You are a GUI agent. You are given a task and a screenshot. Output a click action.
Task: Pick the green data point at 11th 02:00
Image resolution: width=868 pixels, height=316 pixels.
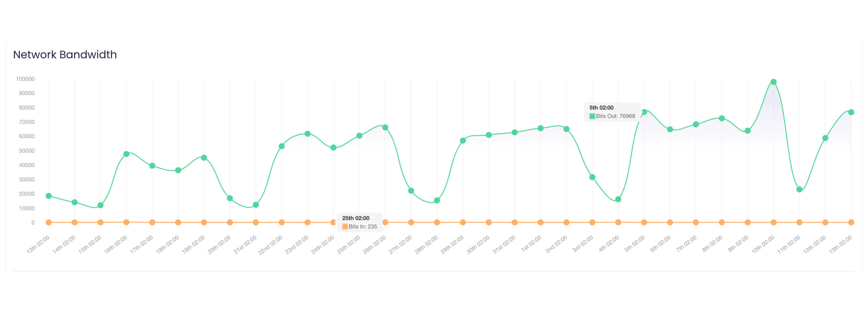tap(800, 190)
